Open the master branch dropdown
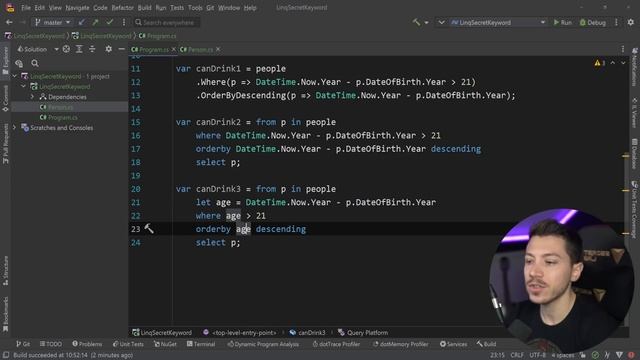Image resolution: width=640 pixels, height=360 pixels. tap(52, 22)
